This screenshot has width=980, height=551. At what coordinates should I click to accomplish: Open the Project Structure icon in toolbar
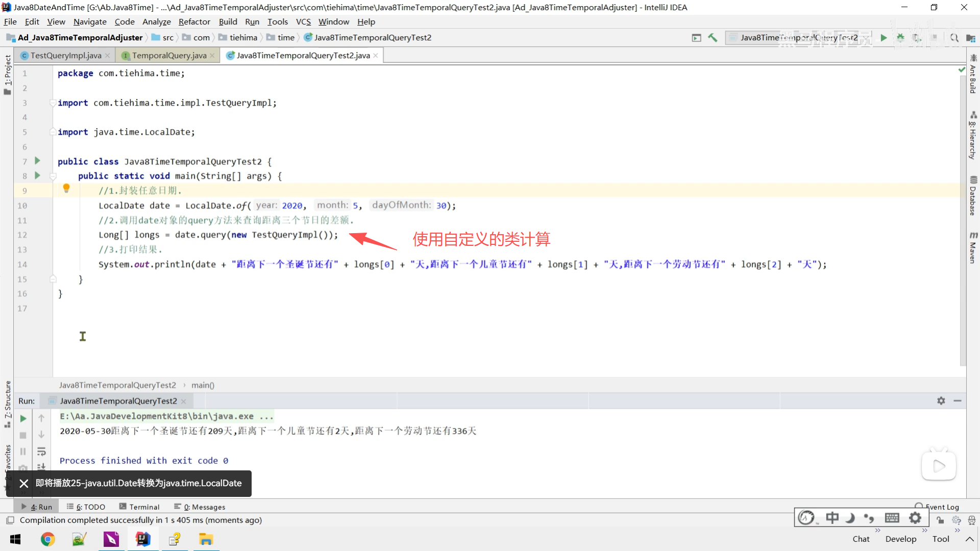click(970, 38)
